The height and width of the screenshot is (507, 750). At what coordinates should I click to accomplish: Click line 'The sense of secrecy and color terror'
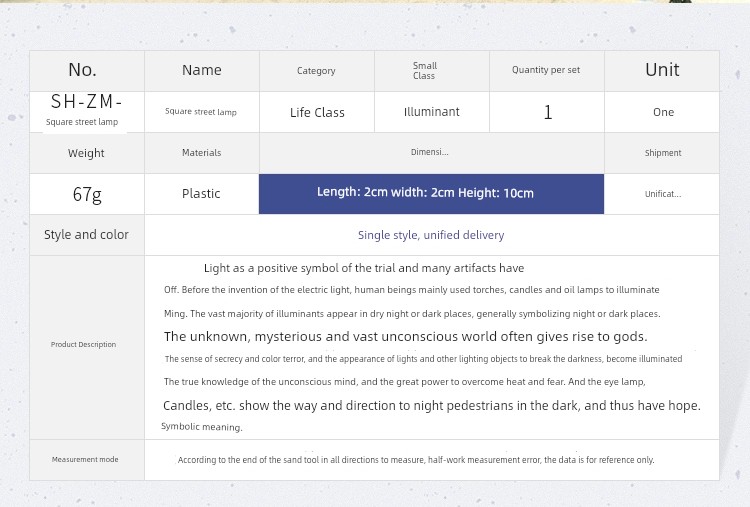[x=423, y=359]
